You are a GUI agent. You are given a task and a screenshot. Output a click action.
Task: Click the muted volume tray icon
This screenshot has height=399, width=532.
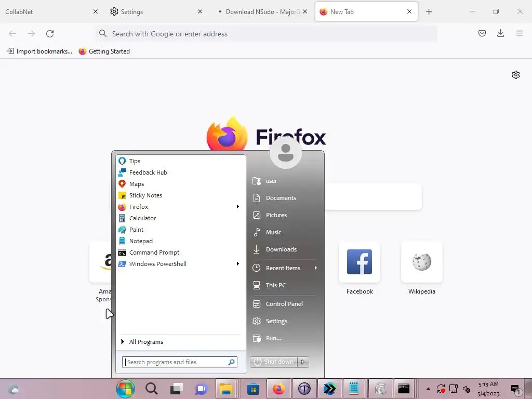coord(467,389)
